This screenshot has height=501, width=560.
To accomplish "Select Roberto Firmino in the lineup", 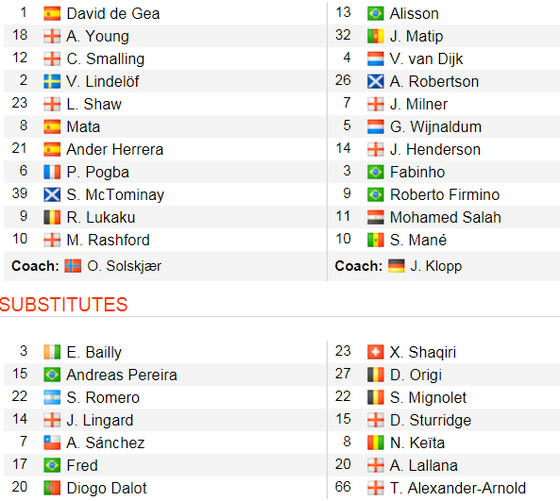I will [445, 195].
